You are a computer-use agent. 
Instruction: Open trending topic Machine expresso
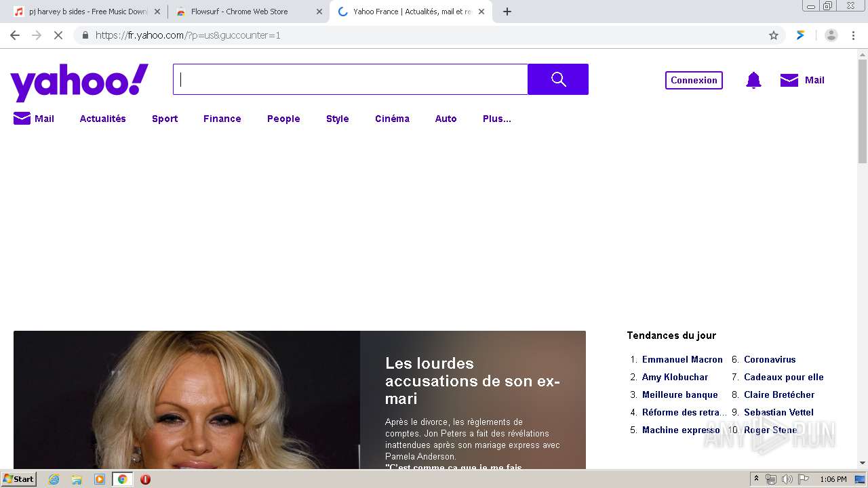tap(681, 430)
